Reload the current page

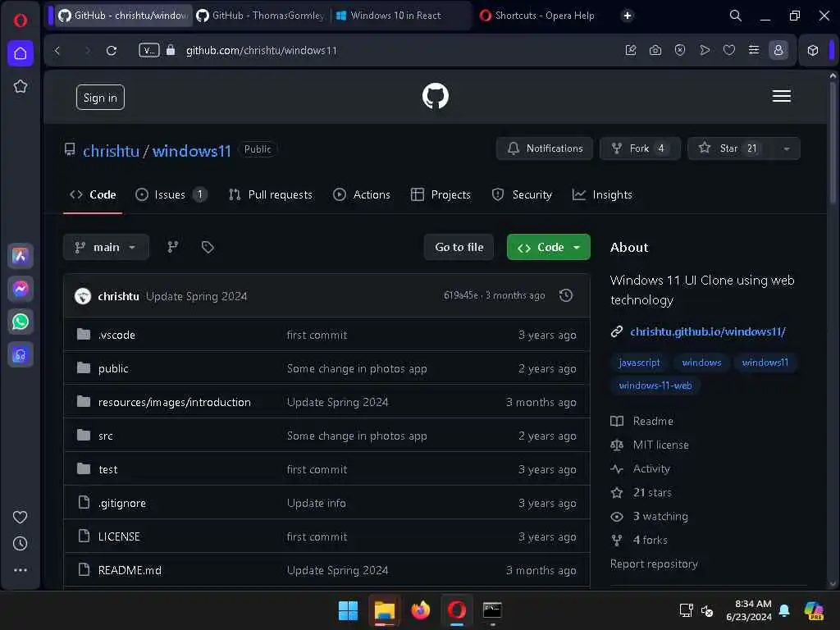click(112, 50)
